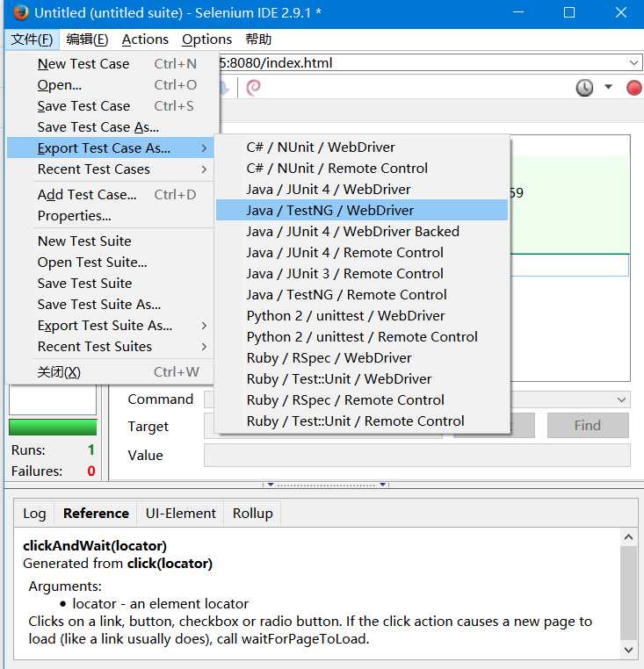Viewport: 644px width, 669px height.
Task: Export as Java / JUnit 4 / WebDriver Backed
Action: tap(362, 232)
